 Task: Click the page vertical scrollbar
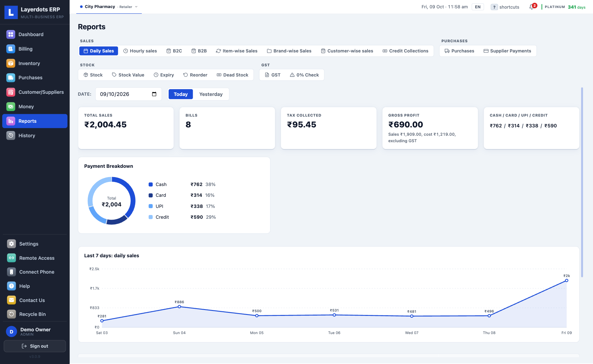(x=582, y=182)
